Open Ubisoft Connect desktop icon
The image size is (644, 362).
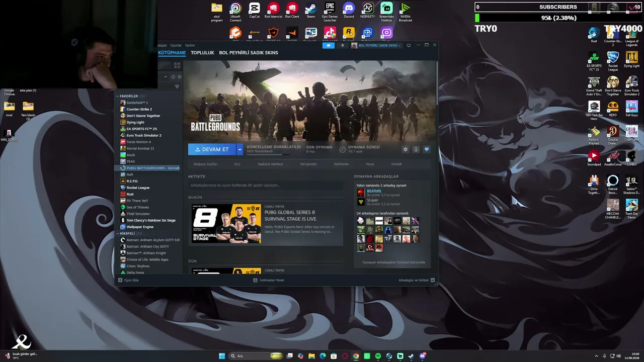coord(235,13)
